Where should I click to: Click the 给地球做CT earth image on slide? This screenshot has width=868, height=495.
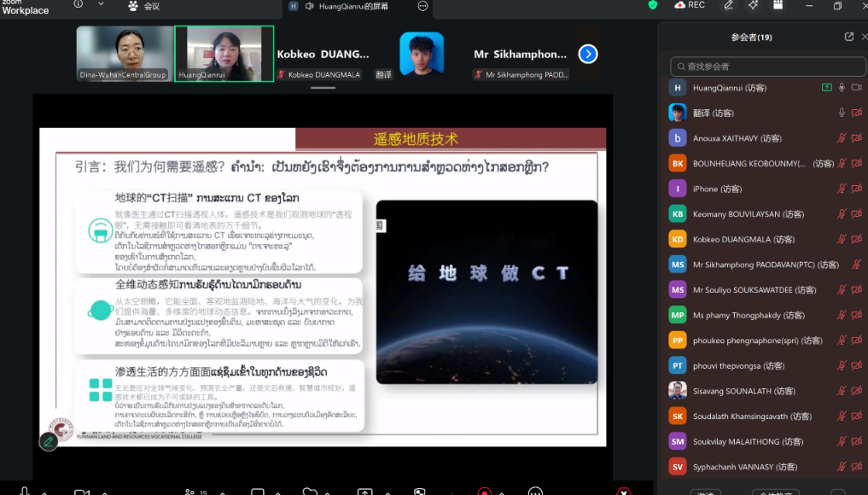[x=486, y=292]
